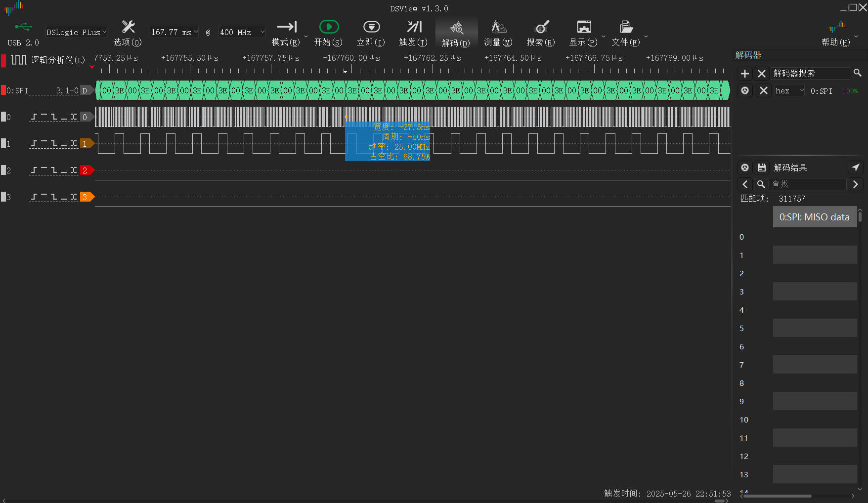The image size is (868, 503).
Task: Click the 逻辑分析仪 logic analyzer label
Action: coord(58,60)
